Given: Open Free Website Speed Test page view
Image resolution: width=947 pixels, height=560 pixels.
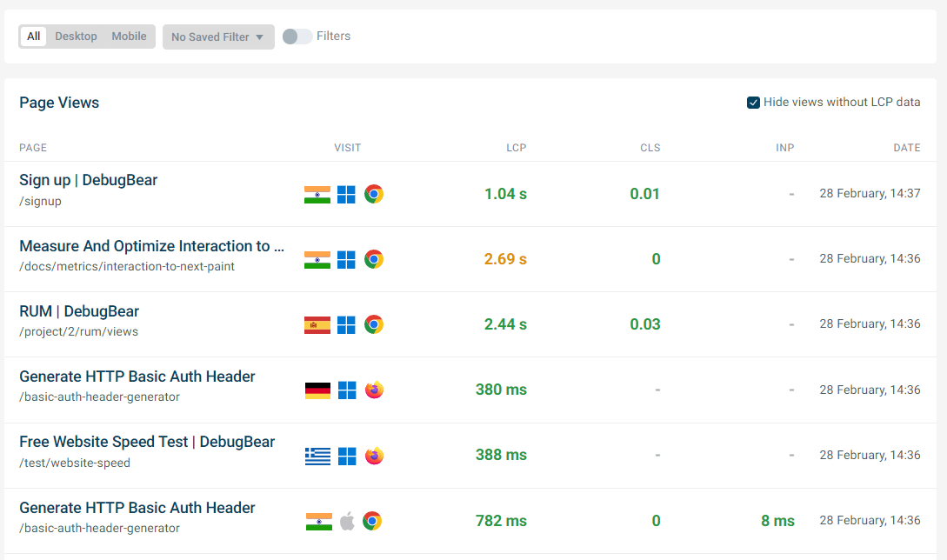Looking at the screenshot, I should pyautogui.click(x=147, y=442).
